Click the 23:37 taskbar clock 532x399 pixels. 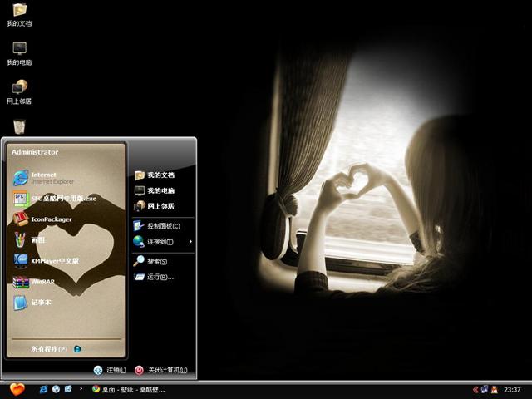(512, 390)
